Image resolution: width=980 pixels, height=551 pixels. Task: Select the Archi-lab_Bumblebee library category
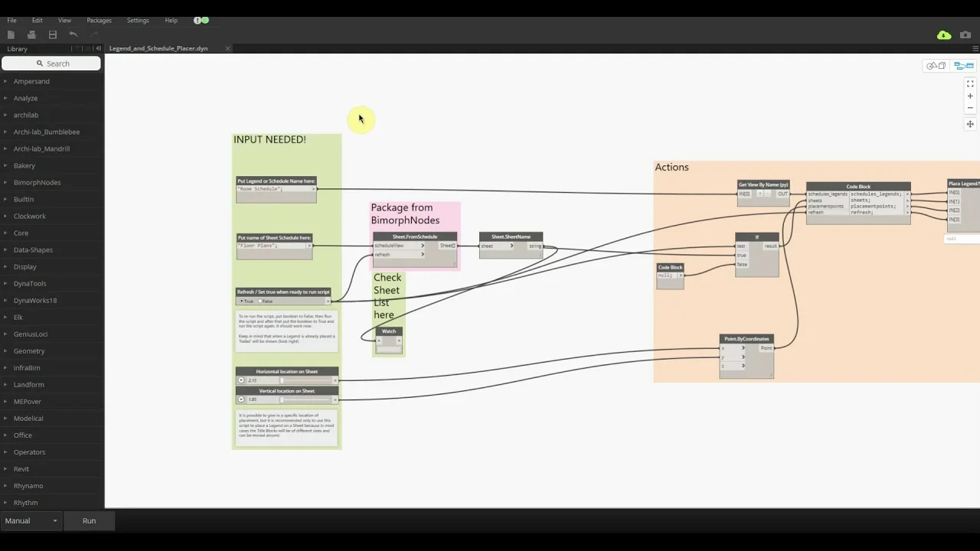coord(46,132)
